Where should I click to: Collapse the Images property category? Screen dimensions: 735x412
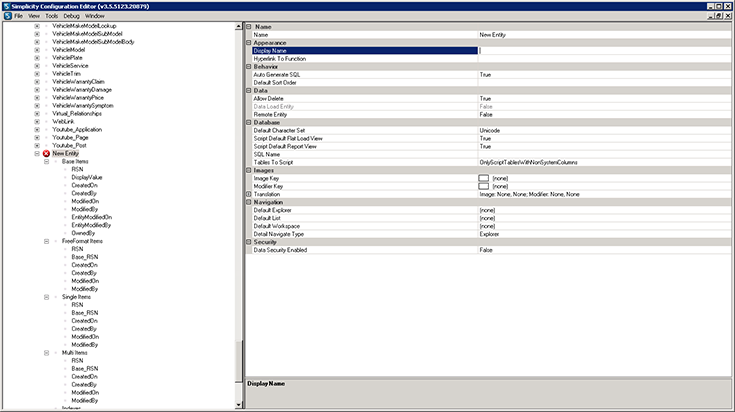tap(249, 170)
